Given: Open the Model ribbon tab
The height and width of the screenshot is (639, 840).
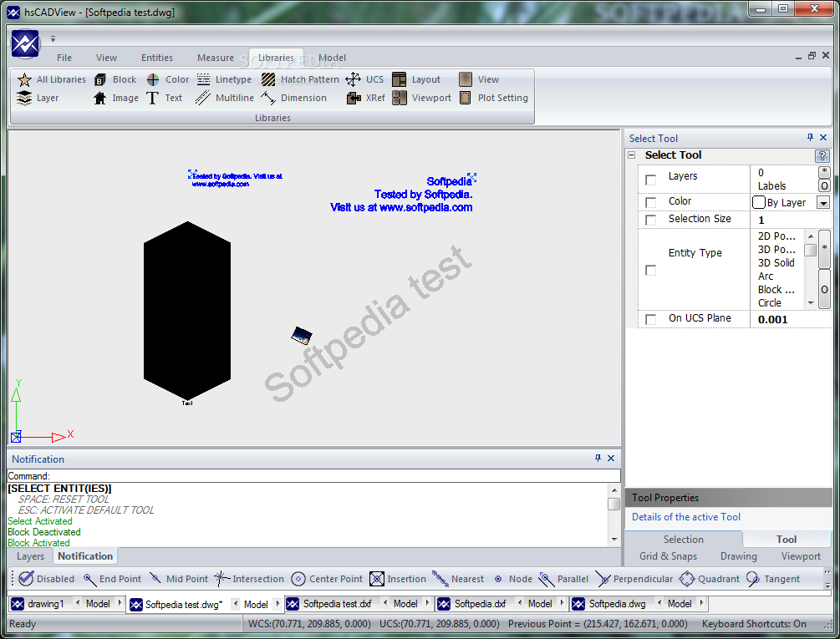Looking at the screenshot, I should (x=332, y=58).
